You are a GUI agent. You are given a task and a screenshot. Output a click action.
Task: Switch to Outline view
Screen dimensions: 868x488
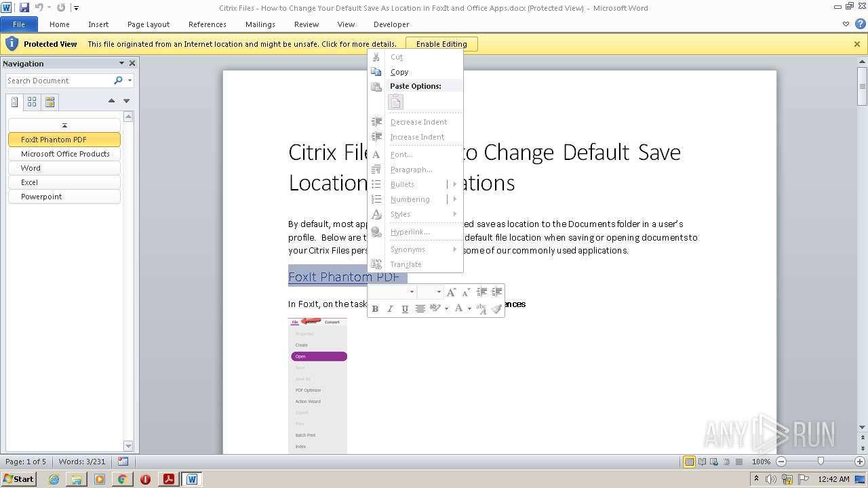click(726, 462)
